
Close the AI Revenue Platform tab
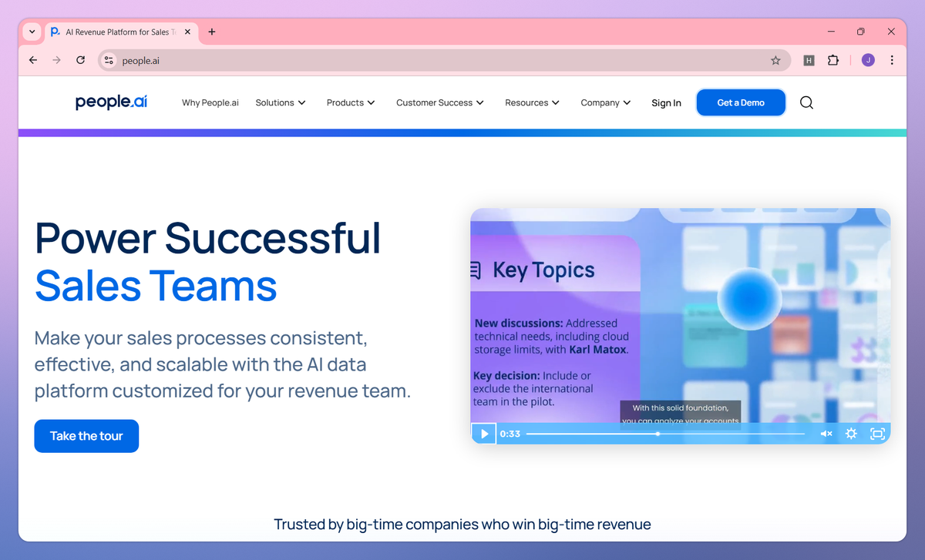[187, 32]
